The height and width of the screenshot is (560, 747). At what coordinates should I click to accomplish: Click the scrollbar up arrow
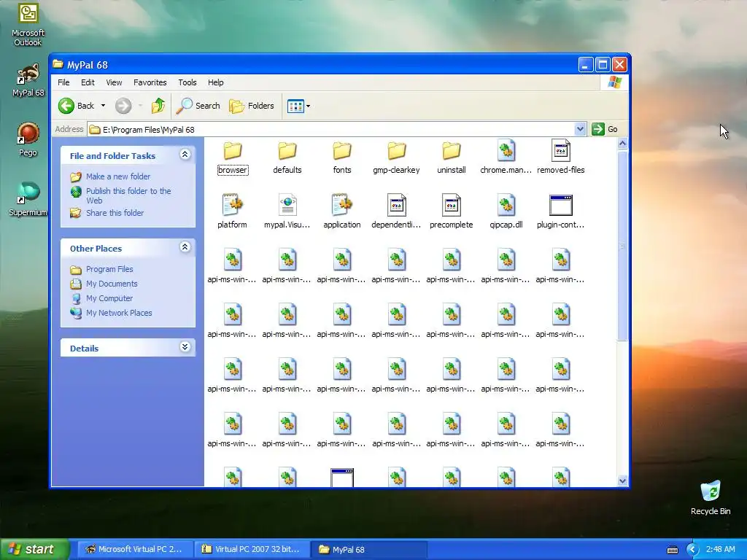click(622, 144)
